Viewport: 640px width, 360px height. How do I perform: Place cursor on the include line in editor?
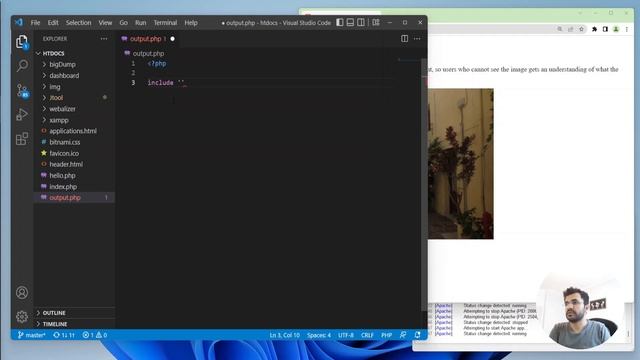[166, 83]
